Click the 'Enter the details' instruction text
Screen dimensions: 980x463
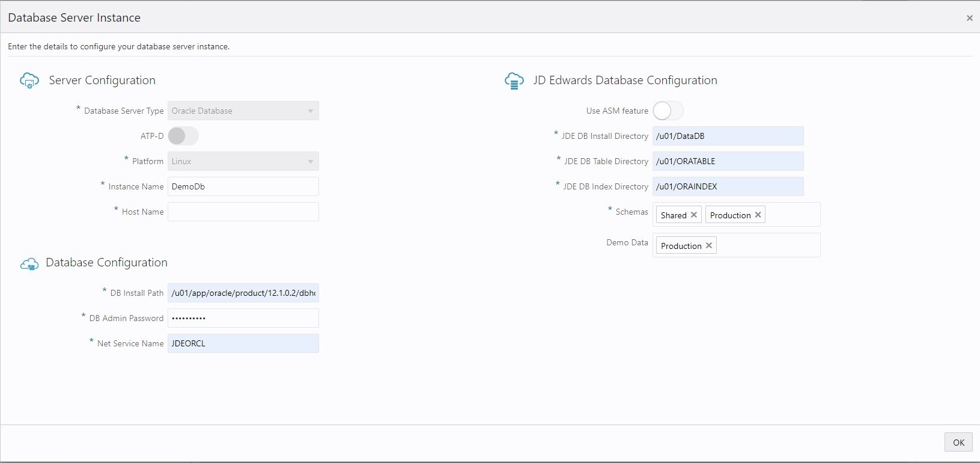tap(118, 46)
